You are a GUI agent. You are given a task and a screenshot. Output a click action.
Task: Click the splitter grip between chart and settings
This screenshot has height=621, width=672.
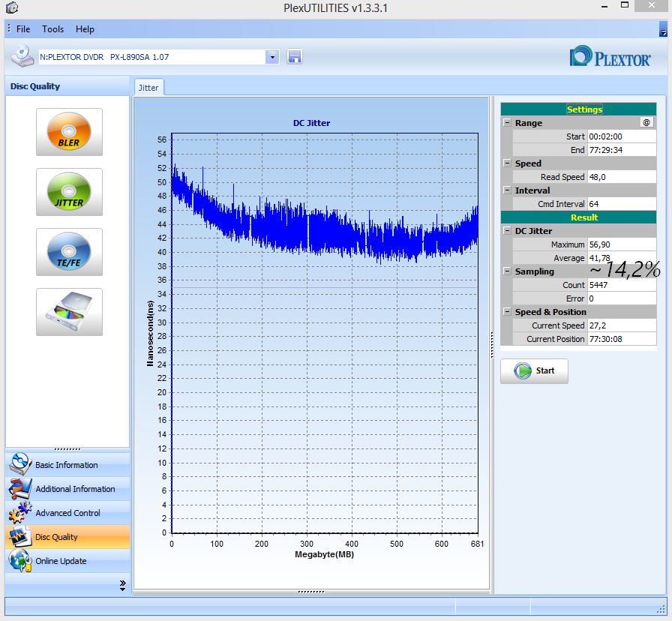coord(492,344)
